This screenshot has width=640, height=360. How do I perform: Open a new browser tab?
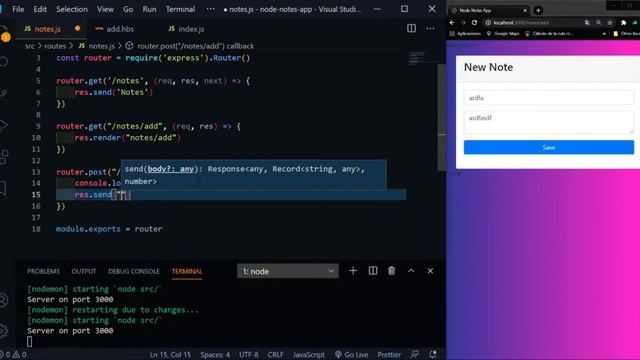tap(538, 10)
